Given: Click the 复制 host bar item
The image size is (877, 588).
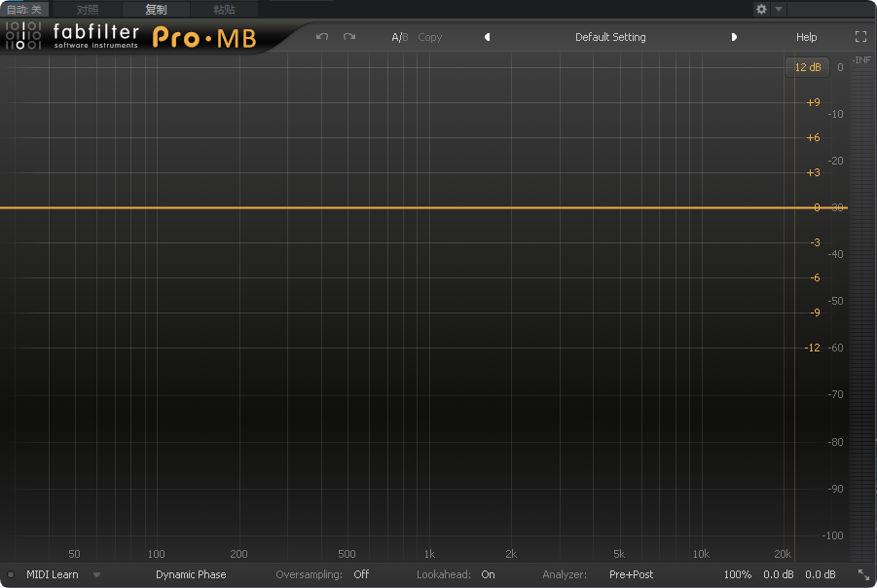Looking at the screenshot, I should pos(156,10).
